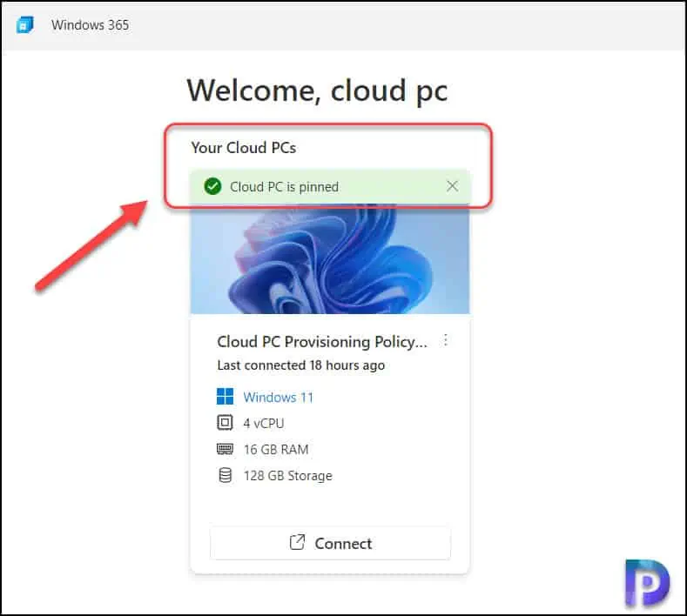Click the Windows 11 link
687x616 pixels.
point(279,398)
